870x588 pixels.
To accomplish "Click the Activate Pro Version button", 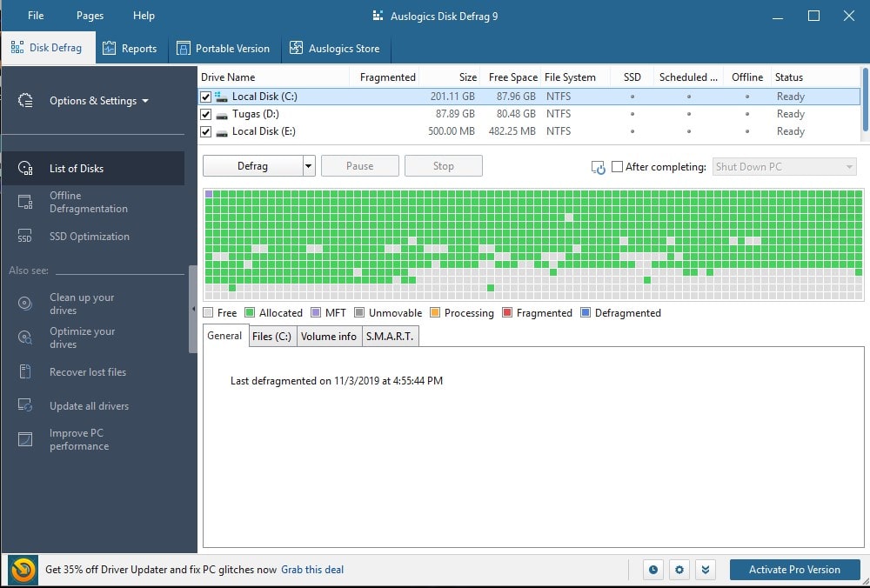I will point(794,570).
